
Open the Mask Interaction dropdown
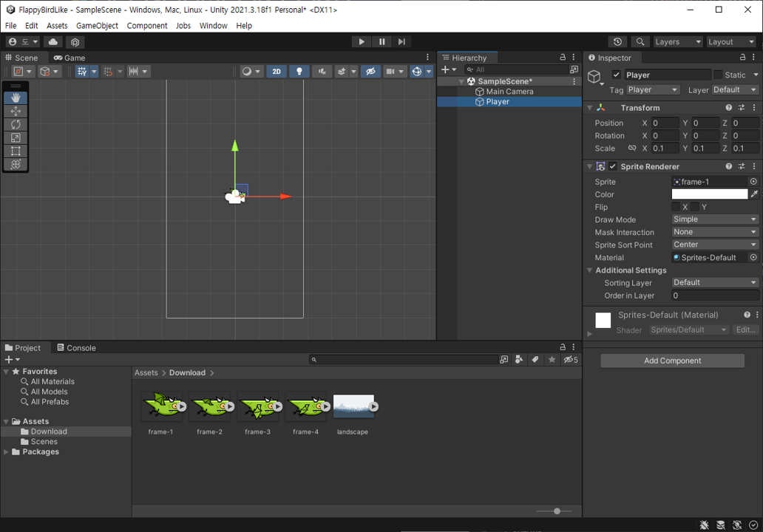tap(715, 232)
